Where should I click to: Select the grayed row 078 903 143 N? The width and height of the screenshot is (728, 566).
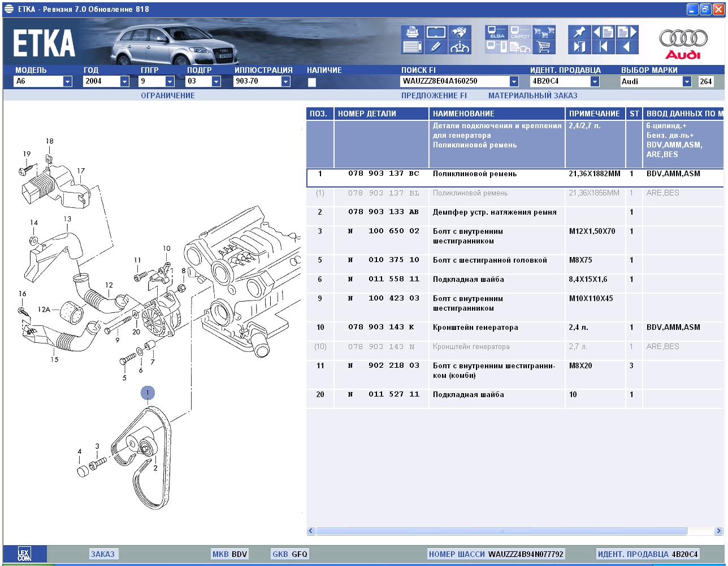[515, 351]
